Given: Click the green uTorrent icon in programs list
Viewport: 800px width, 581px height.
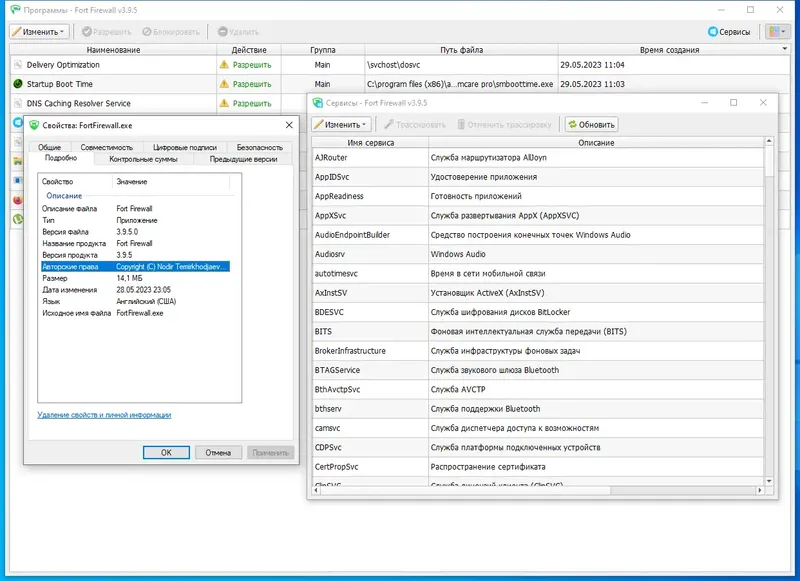Looking at the screenshot, I should click(x=17, y=219).
